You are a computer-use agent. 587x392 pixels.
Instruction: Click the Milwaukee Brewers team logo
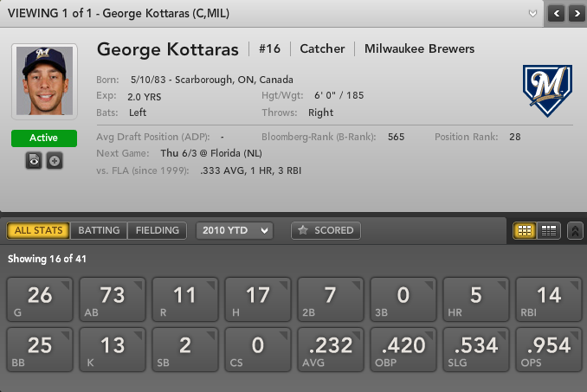coord(547,90)
